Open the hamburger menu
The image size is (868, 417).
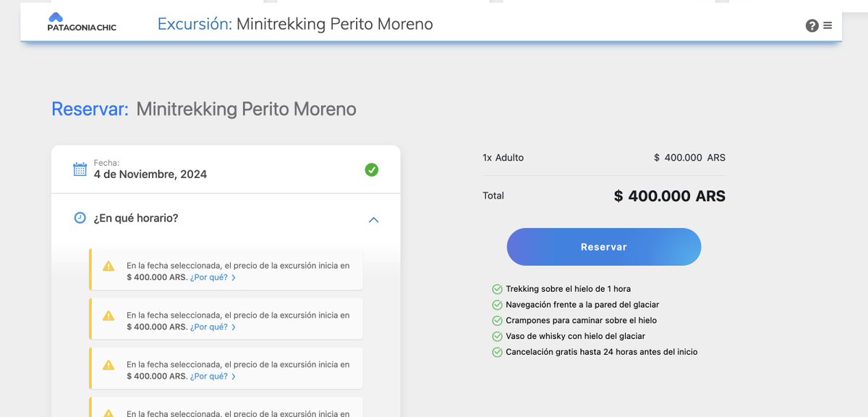[827, 24]
